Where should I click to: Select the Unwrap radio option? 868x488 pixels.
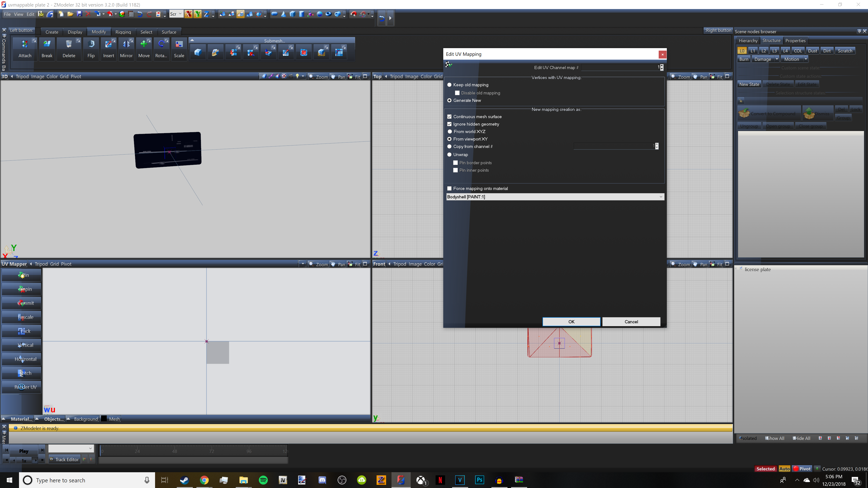pos(449,155)
